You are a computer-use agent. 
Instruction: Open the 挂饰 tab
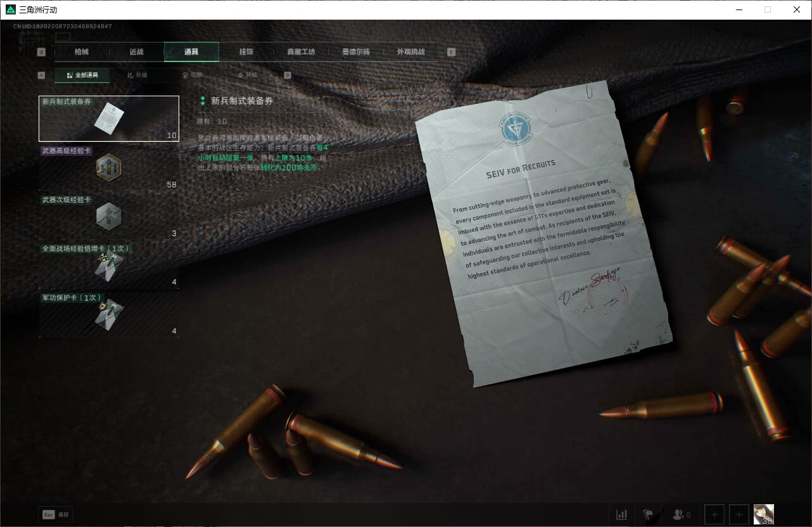[246, 52]
